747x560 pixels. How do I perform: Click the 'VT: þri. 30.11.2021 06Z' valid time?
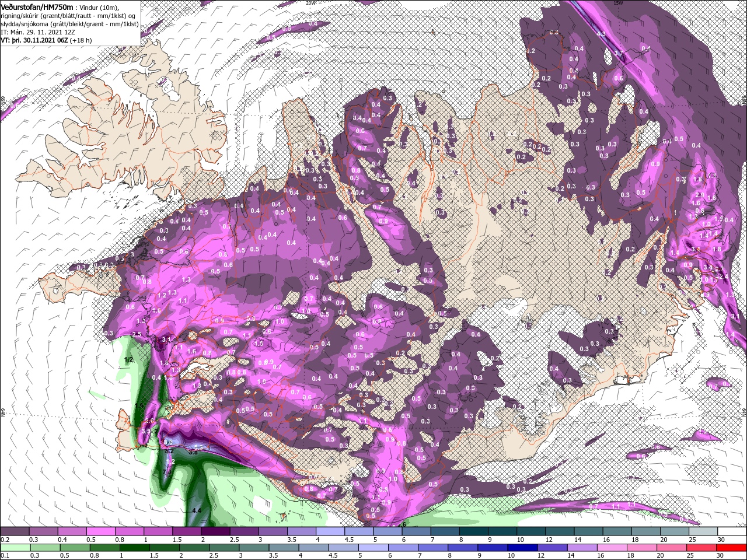[x=34, y=41]
